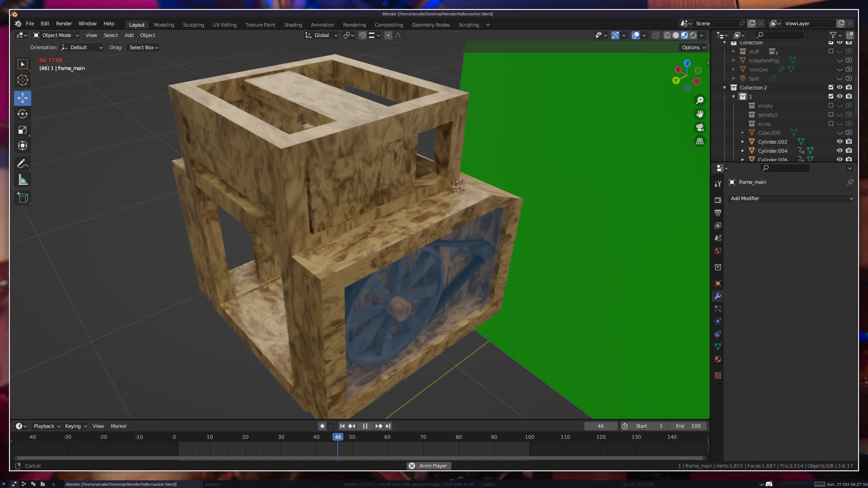This screenshot has height=488, width=868.
Task: Click the End frame field
Action: point(688,426)
